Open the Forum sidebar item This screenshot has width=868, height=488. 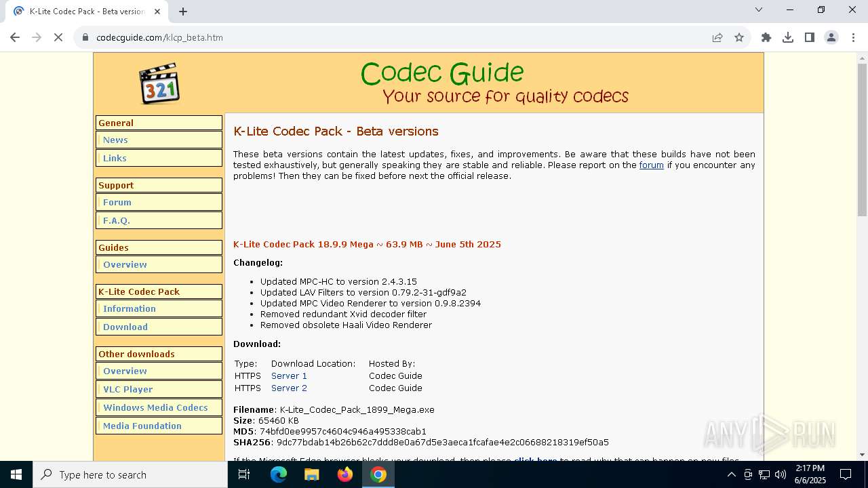click(159, 202)
